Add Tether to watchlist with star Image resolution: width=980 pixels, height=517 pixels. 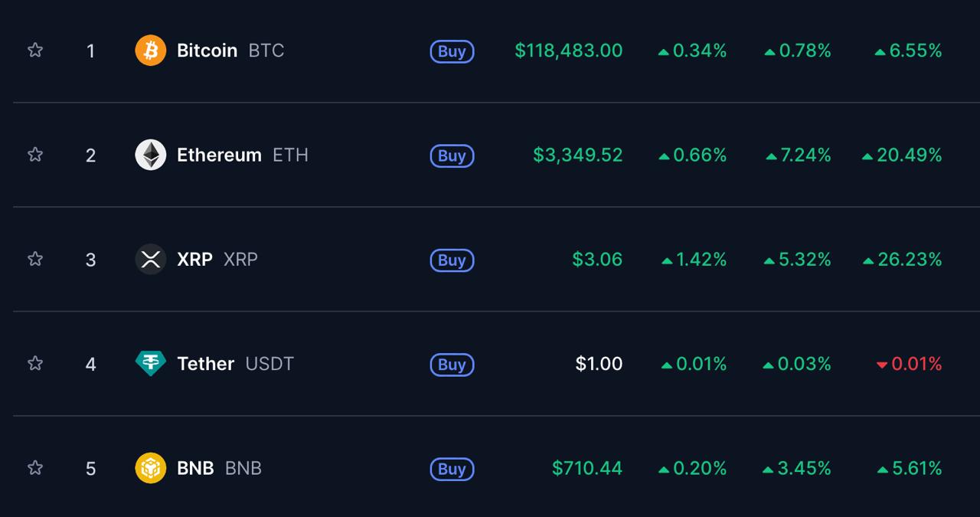point(35,362)
